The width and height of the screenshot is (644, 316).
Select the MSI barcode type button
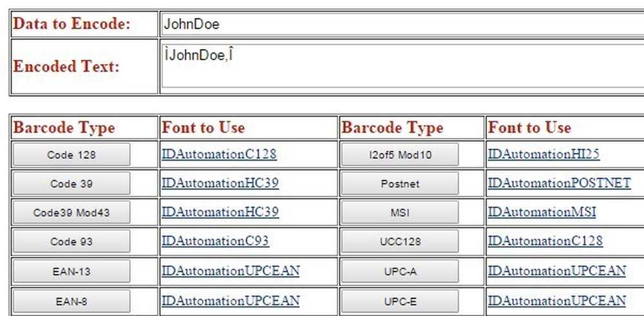pyautogui.click(x=400, y=212)
